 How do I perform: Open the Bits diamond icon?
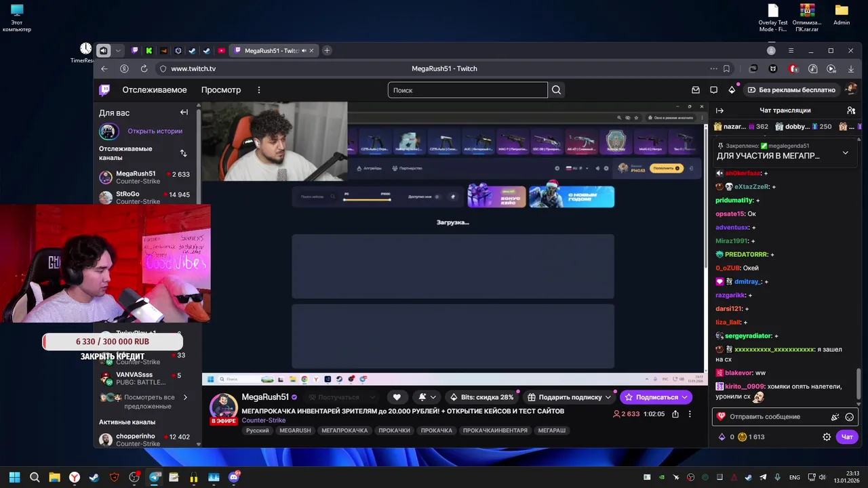point(732,89)
